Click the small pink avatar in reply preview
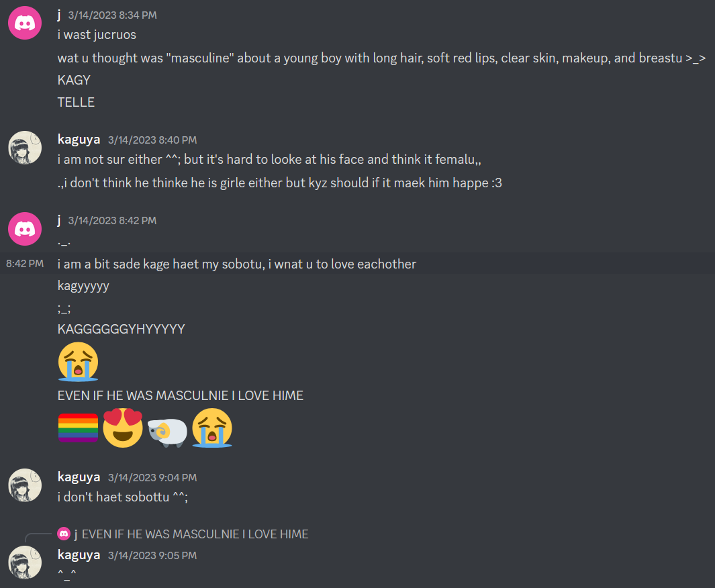 pos(64,534)
